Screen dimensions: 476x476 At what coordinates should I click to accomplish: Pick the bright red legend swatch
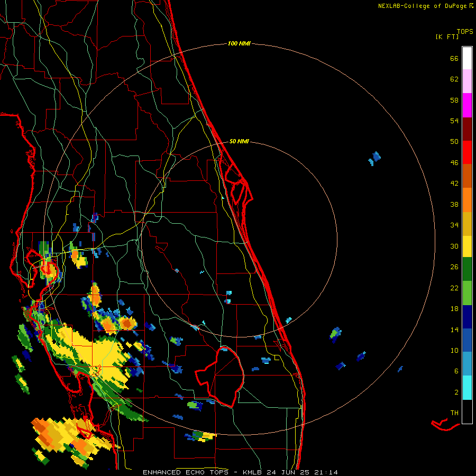(467, 152)
